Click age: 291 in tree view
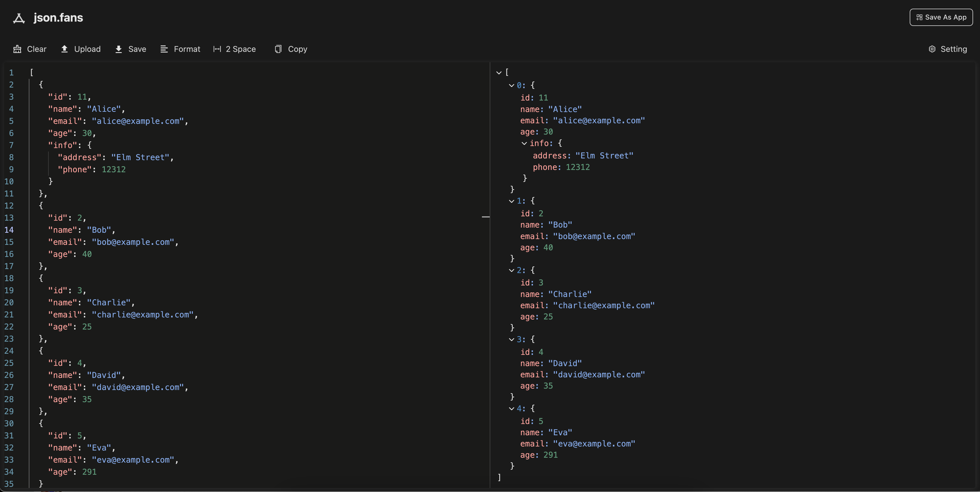The height and width of the screenshot is (492, 980). tap(539, 455)
